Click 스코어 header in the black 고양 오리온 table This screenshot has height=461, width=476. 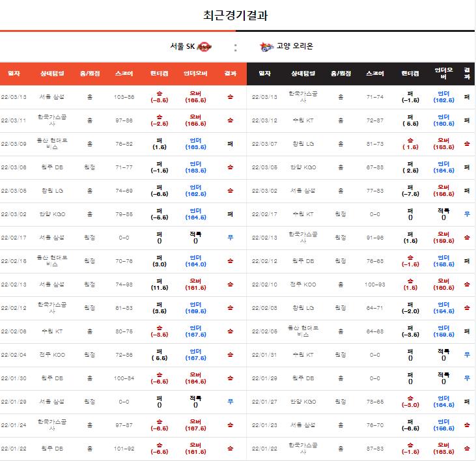tap(375, 74)
